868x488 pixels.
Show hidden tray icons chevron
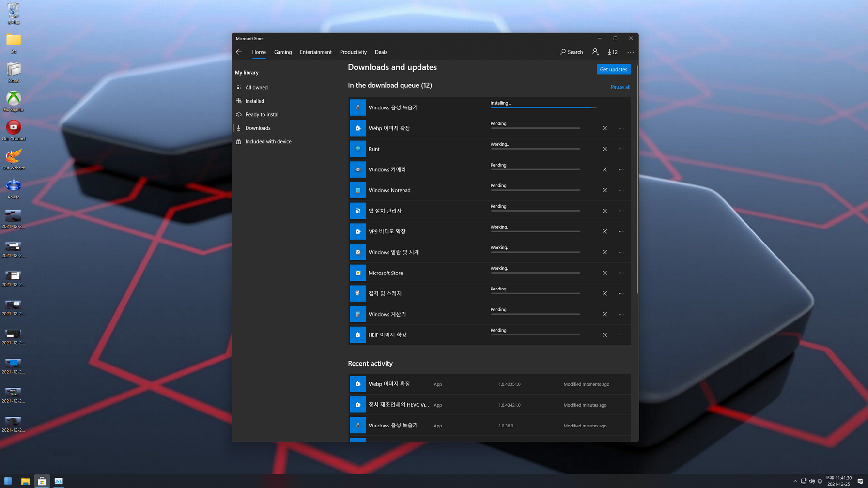click(795, 481)
